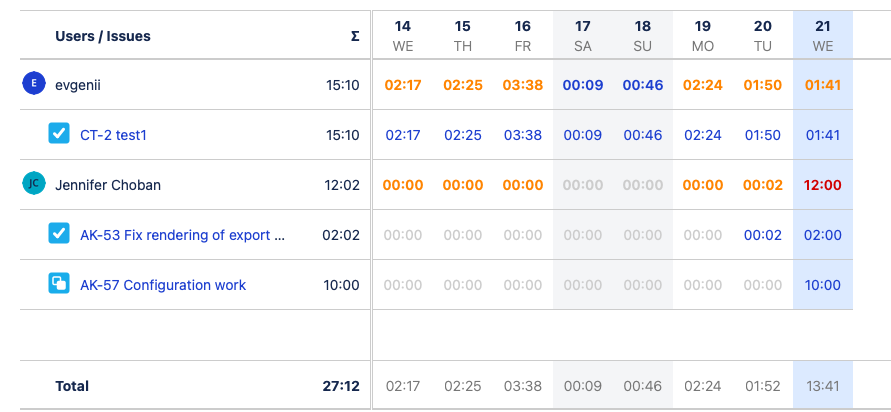Screen dimensions: 891x412
Task: Click the AK-57 subtask type icon
Action: 59,284
